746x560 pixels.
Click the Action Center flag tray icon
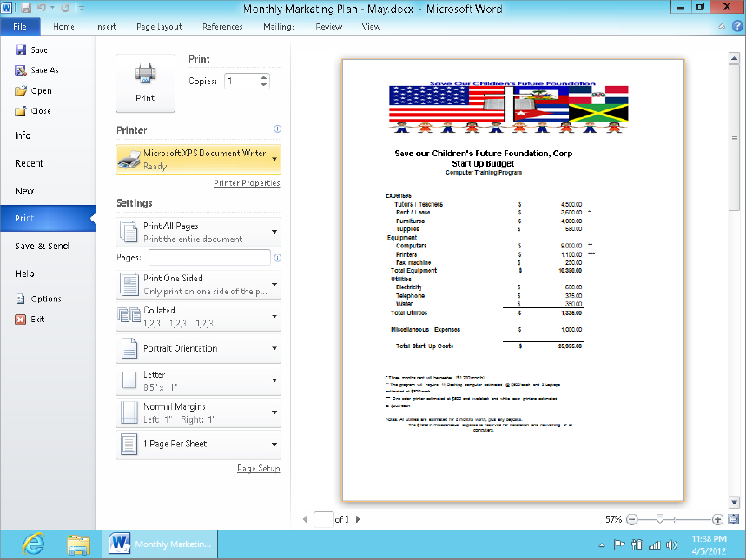(x=619, y=545)
